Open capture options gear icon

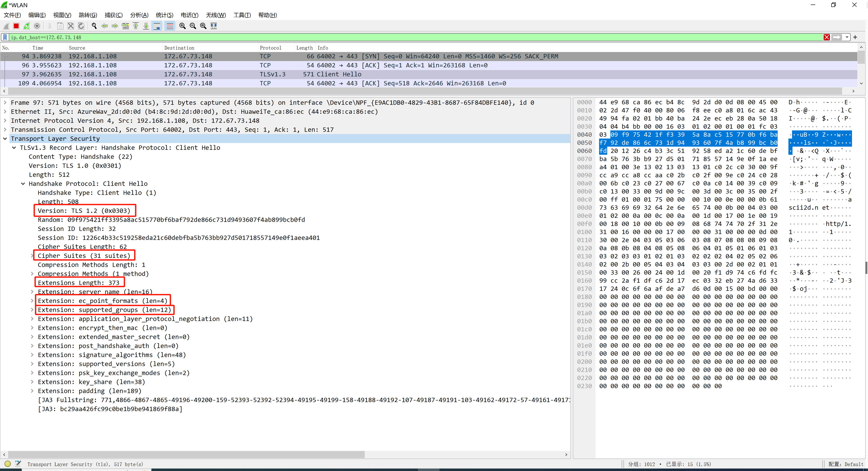pyautogui.click(x=37, y=26)
